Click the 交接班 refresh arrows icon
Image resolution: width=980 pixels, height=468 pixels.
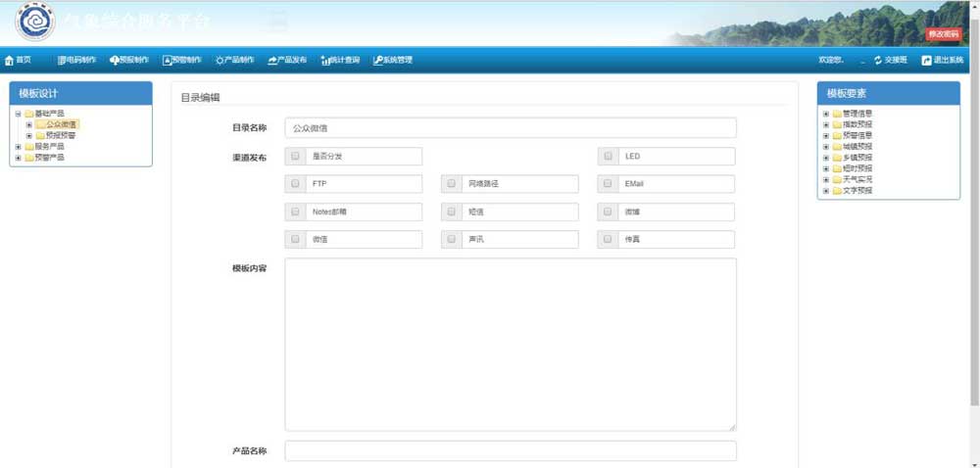coord(878,61)
